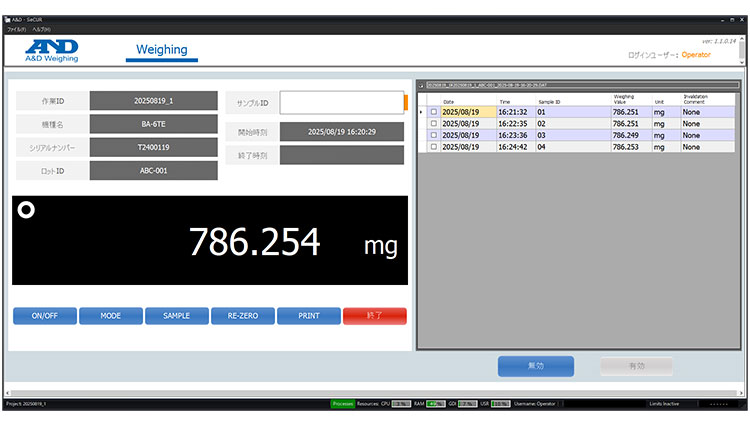Click the 786.253 weighing value cell
Screen dimensions: 750x426
click(631, 147)
